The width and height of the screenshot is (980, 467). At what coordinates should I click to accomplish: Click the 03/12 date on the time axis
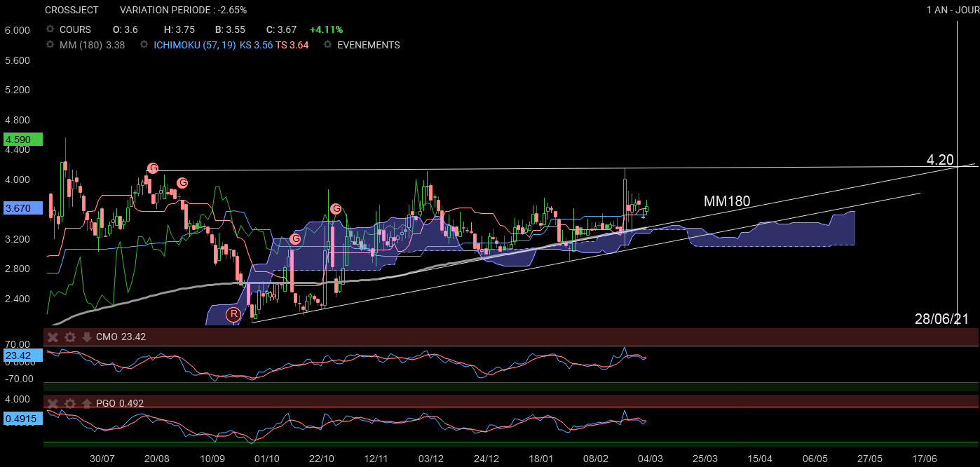point(431,459)
